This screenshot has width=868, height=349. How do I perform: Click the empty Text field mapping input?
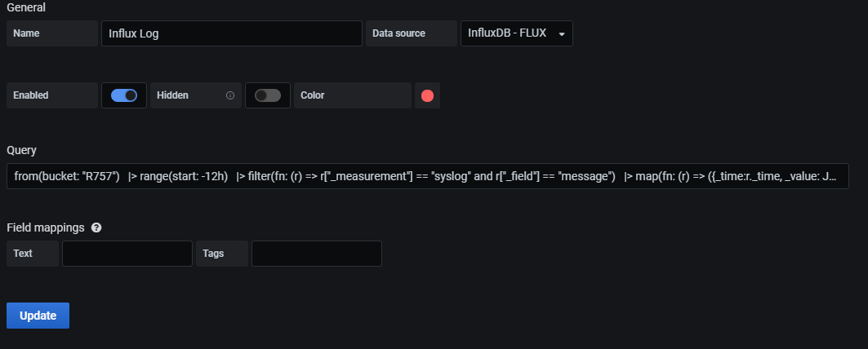pyautogui.click(x=127, y=254)
